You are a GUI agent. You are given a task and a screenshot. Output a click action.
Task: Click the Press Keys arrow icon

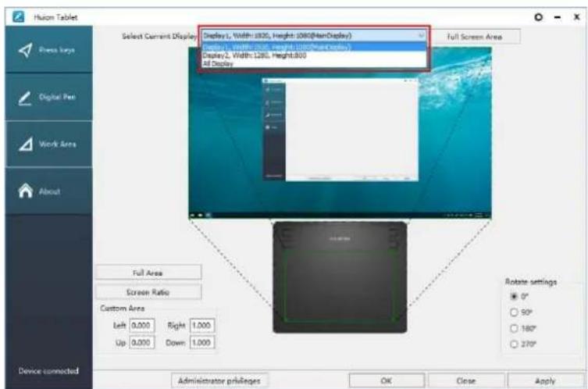click(25, 50)
